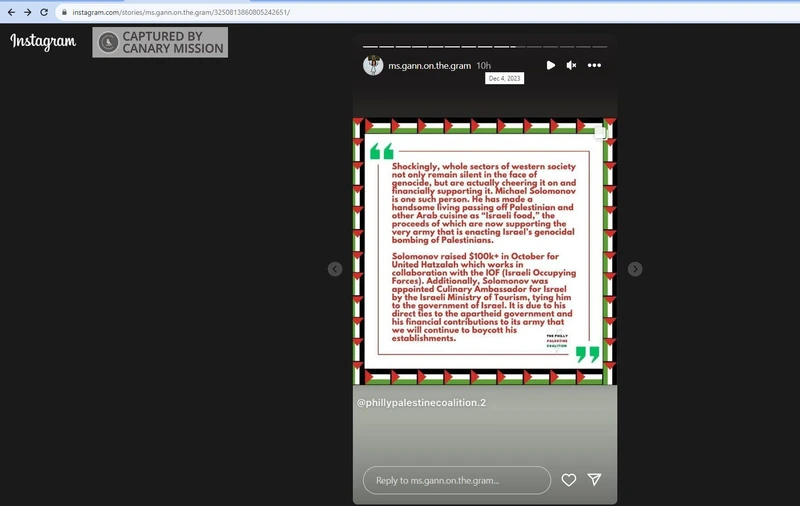Click the padlock site info icon
This screenshot has width=800, height=506.
tap(64, 12)
